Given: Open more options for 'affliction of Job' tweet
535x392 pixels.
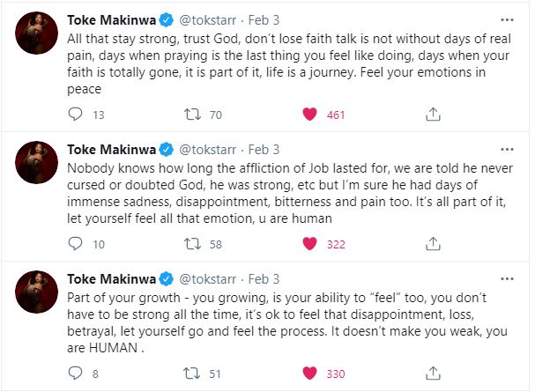Looking at the screenshot, I should [506, 151].
